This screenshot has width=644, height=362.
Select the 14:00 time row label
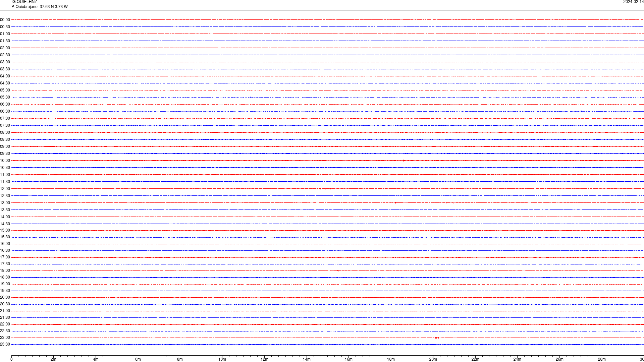(x=5, y=217)
